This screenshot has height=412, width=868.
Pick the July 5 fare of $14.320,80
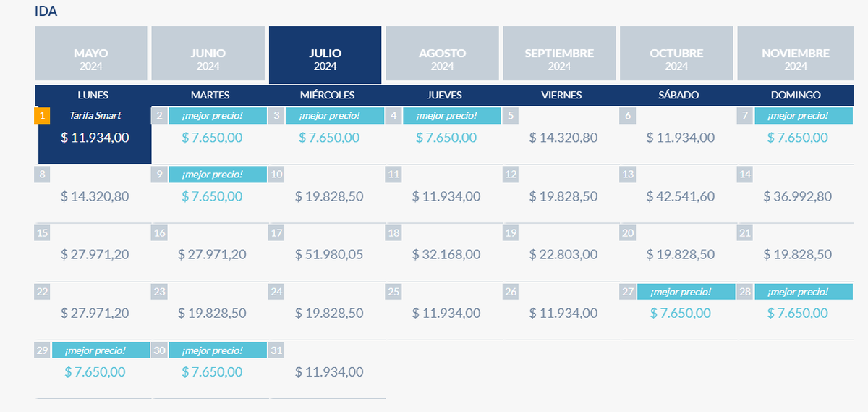(x=563, y=137)
